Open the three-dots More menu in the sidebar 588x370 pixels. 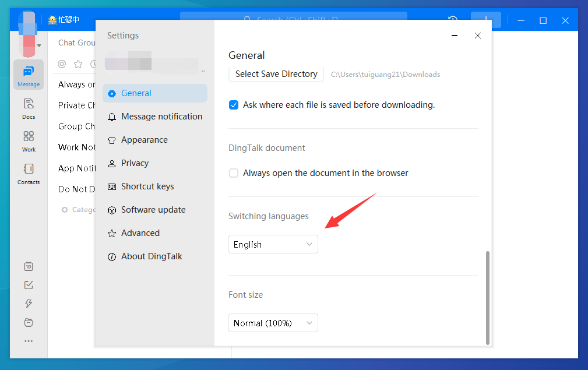29,341
